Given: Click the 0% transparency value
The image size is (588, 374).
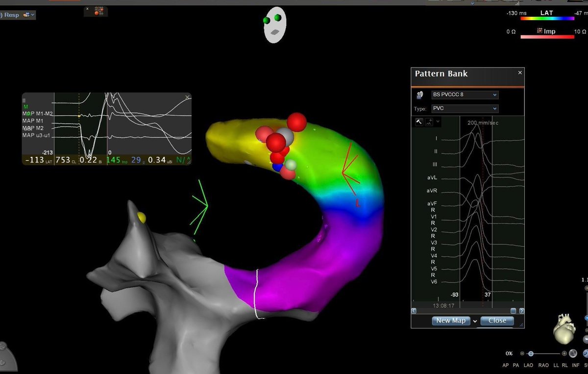Looking at the screenshot, I should [509, 353].
